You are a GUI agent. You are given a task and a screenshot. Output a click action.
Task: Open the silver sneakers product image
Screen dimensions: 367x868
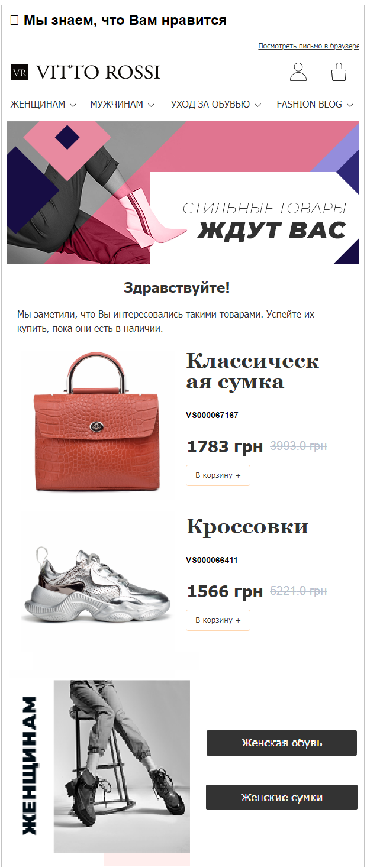[x=98, y=582]
